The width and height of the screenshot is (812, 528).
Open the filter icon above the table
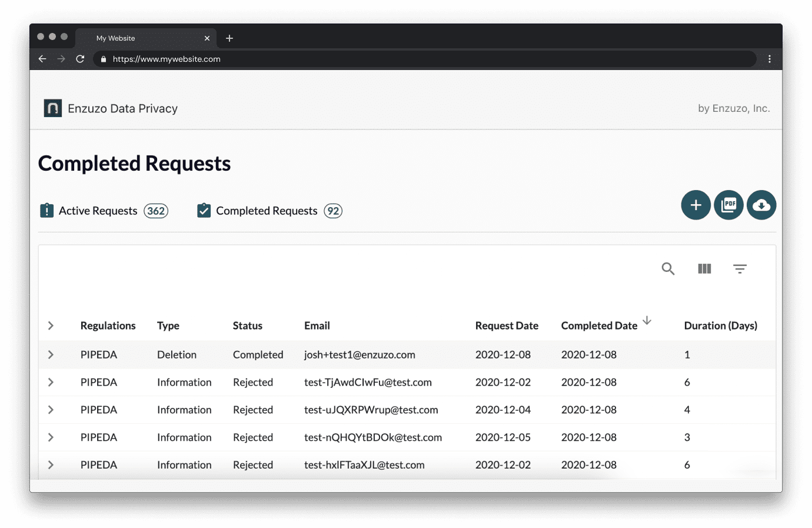[740, 268]
